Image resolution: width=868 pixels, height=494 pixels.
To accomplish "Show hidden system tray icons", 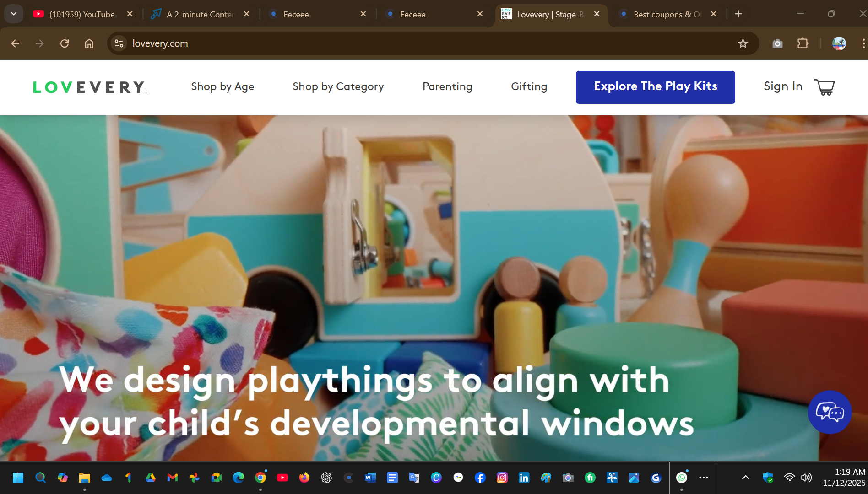I will 745,478.
